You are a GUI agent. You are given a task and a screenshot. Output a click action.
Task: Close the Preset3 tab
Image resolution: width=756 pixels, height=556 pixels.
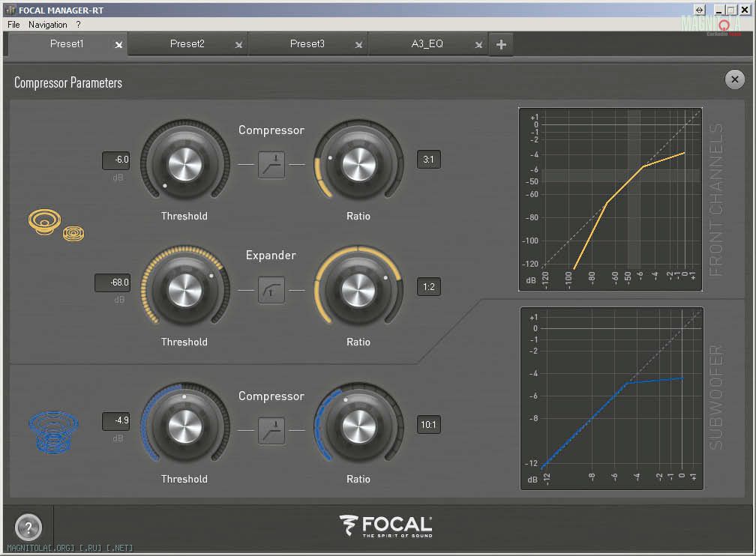coord(358,45)
